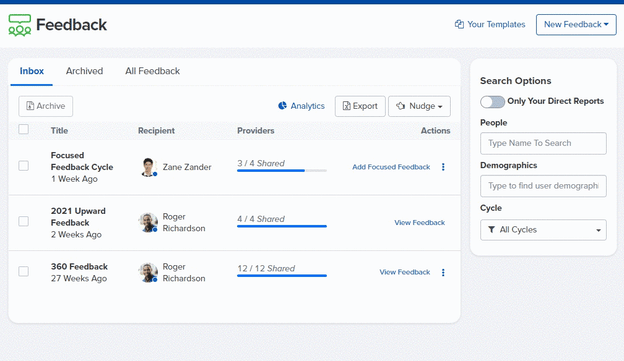Viewport: 624px width, 361px height.
Task: Check the 2021 Upward Feedback row checkbox
Action: tap(23, 221)
